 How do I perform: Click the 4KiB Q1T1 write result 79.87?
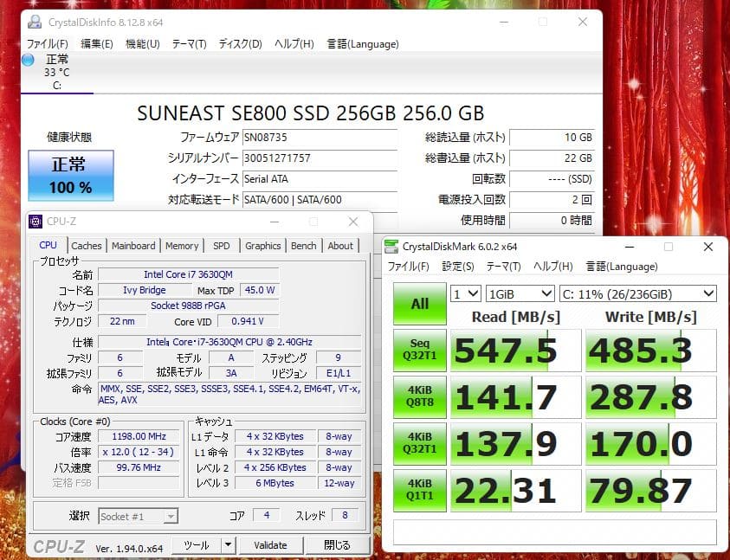pyautogui.click(x=651, y=491)
